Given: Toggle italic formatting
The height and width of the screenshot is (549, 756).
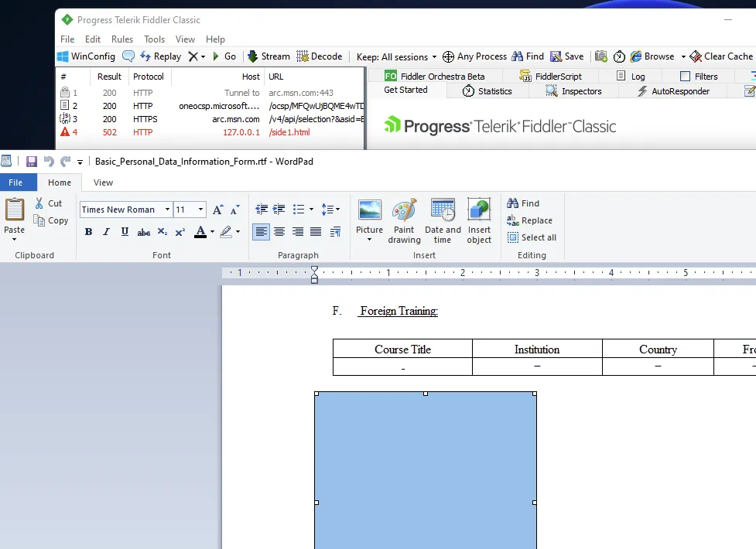Looking at the screenshot, I should click(x=106, y=231).
